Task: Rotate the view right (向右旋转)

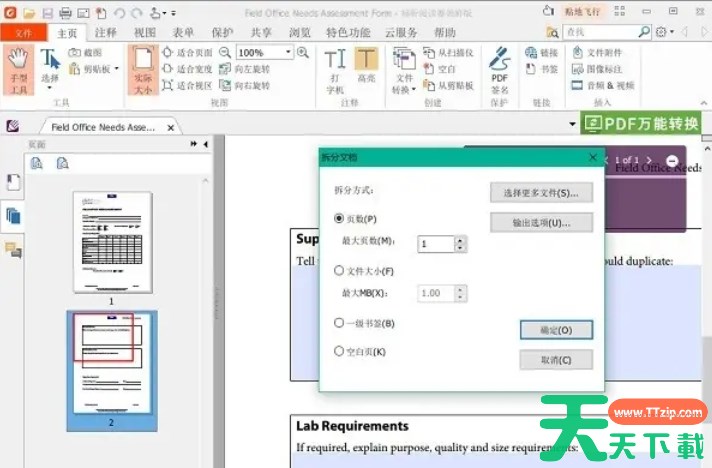Action: pos(244,85)
